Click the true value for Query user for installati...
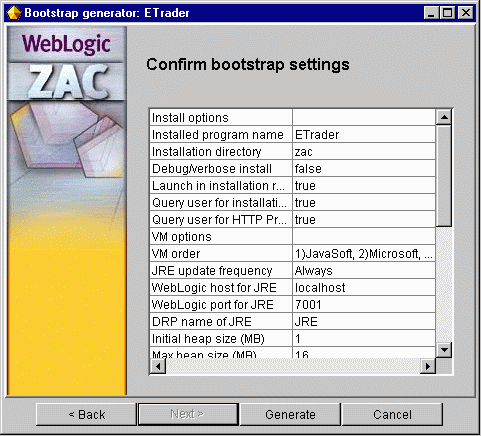Screen dimensions: 481x436 (364, 202)
